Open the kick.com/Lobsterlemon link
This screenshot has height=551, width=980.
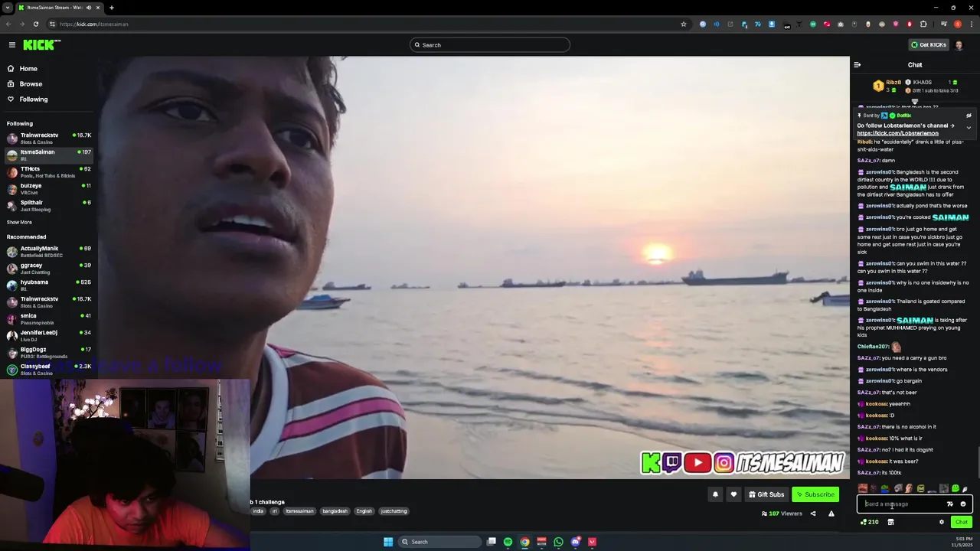[x=897, y=133]
